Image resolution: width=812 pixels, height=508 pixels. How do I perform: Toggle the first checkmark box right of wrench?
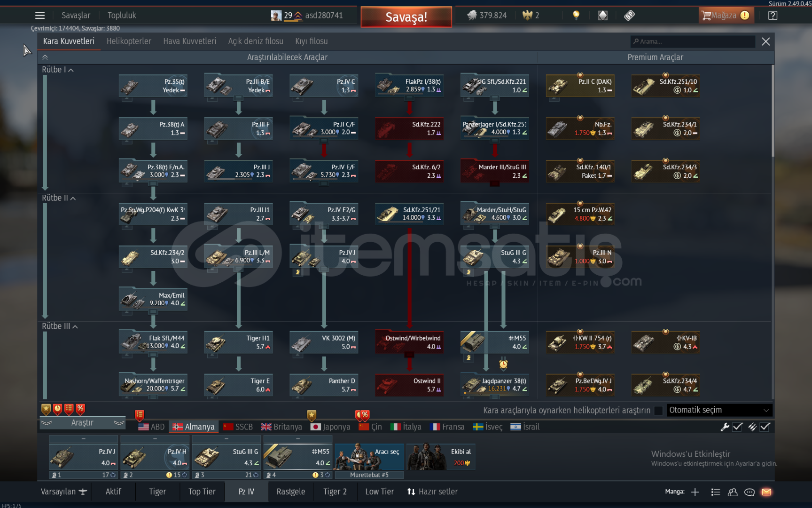(x=738, y=427)
